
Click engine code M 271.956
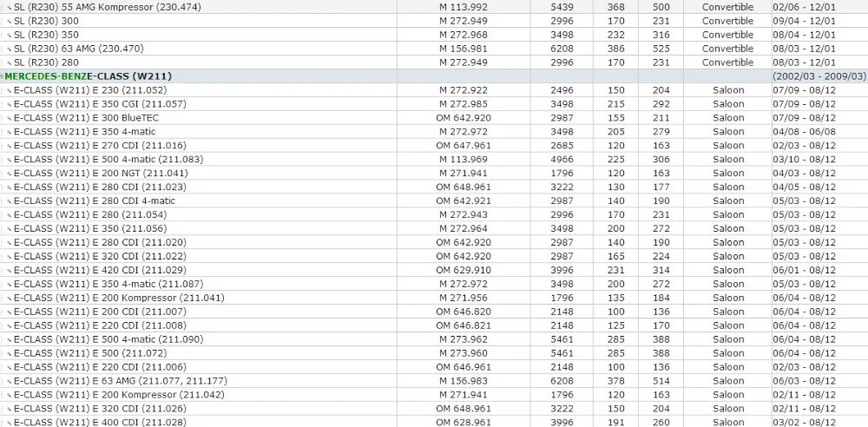coord(464,298)
